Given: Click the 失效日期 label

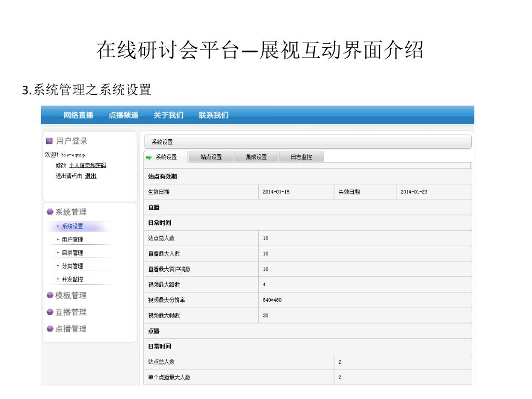Looking at the screenshot, I should click(x=349, y=192).
